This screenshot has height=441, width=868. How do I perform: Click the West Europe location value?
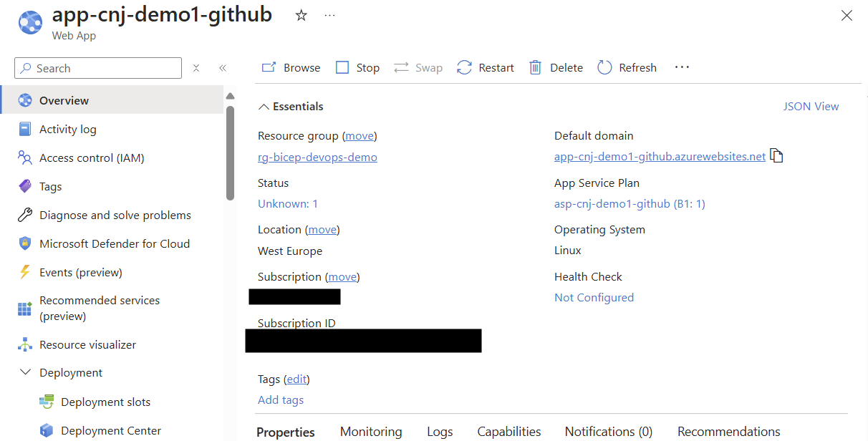click(x=290, y=251)
